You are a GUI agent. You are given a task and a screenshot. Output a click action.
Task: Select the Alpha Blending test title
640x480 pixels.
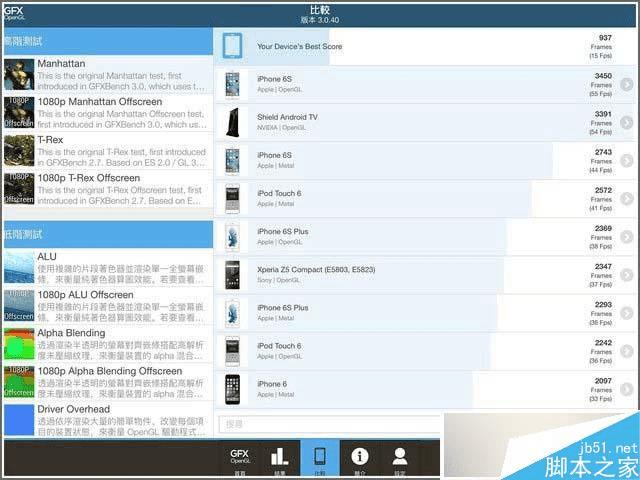click(71, 333)
